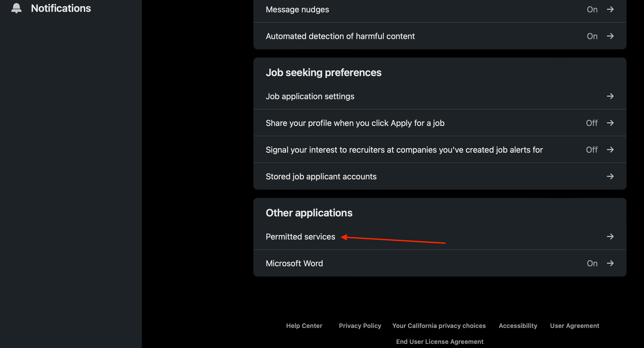Viewport: 644px width, 348px height.
Task: Open Your California privacy choices link
Action: click(x=439, y=326)
